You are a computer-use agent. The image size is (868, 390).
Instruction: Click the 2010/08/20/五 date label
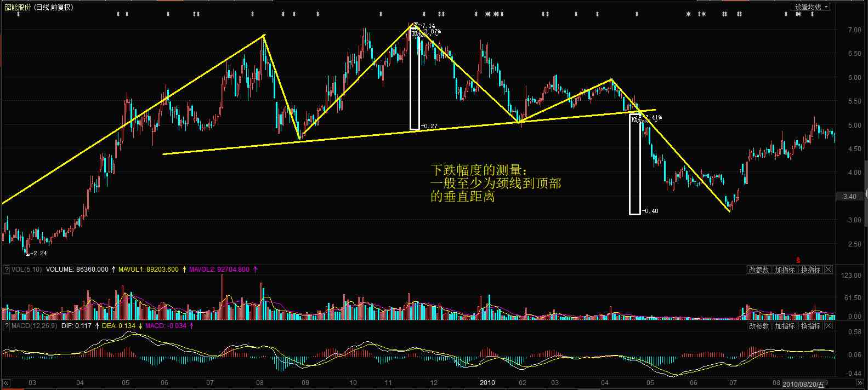(x=803, y=384)
